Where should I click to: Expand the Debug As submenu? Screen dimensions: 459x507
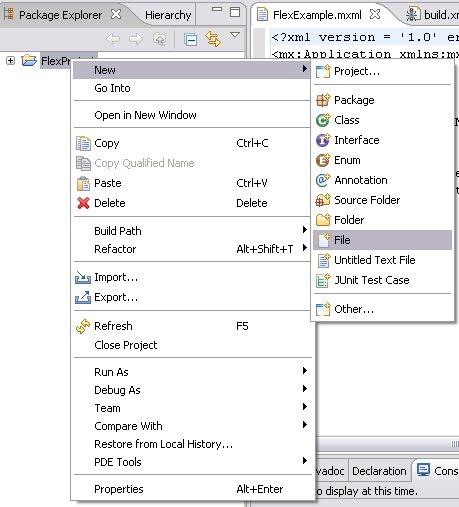(191, 390)
